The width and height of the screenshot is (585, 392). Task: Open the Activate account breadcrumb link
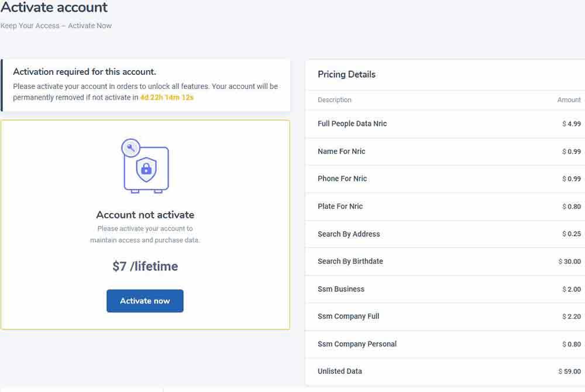click(54, 8)
